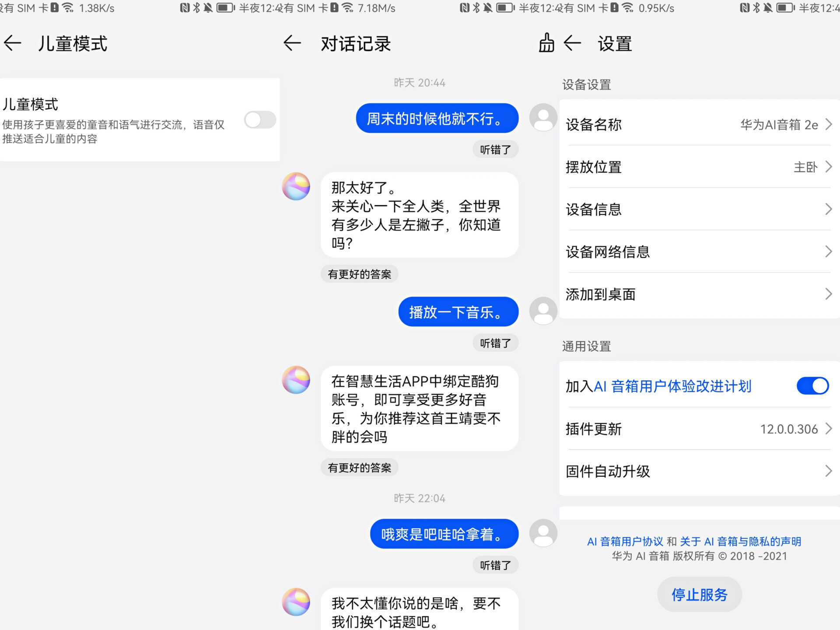The height and width of the screenshot is (630, 840).
Task: Toggle the 儿童模式 switch
Action: 260,119
